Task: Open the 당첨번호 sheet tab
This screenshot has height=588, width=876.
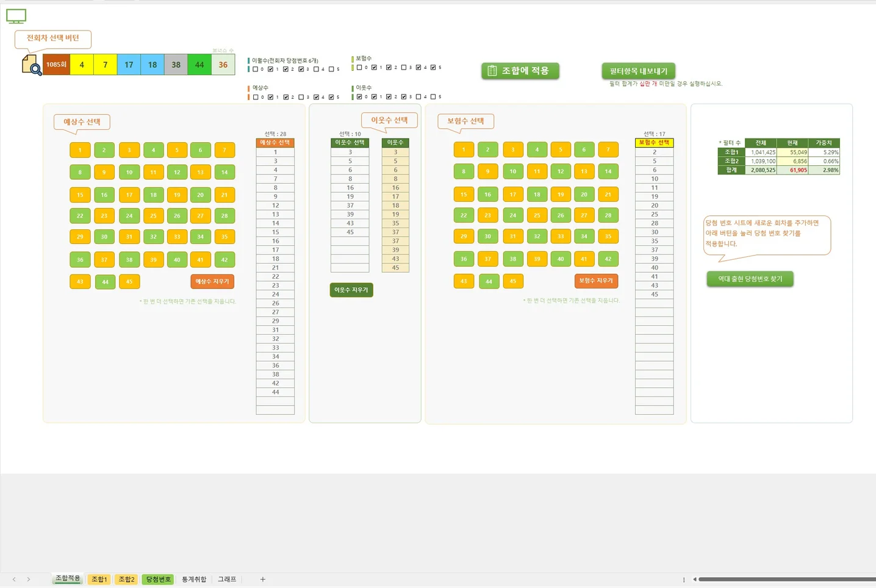Action: (158, 579)
